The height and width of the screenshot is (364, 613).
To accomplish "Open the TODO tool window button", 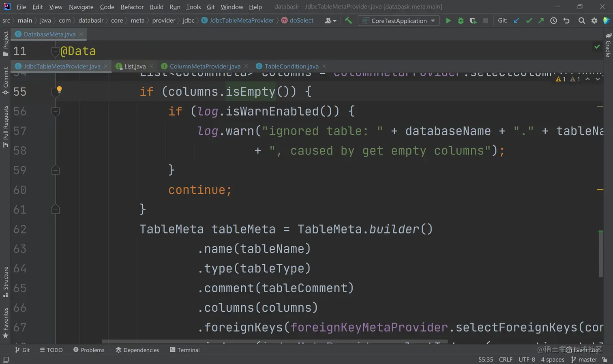I will point(51,350).
